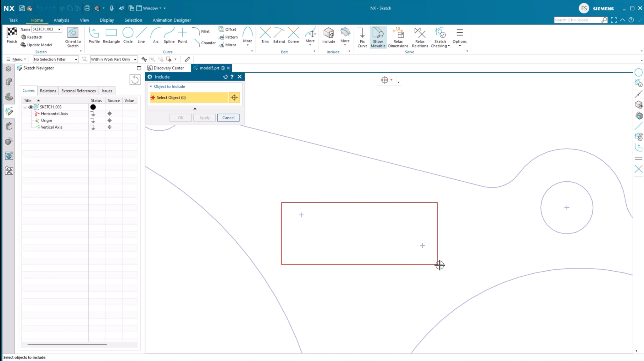Click Cancel in the Include dialog
The height and width of the screenshot is (361, 644).
coord(228,118)
